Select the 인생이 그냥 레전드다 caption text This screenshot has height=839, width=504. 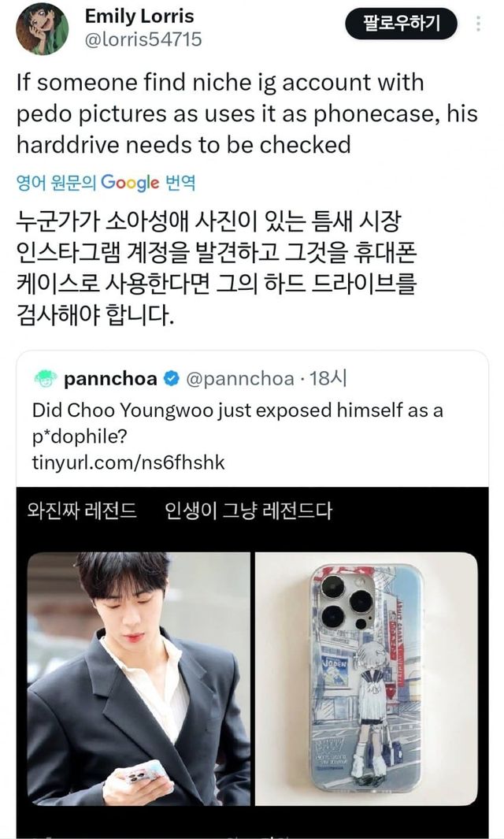point(248,510)
